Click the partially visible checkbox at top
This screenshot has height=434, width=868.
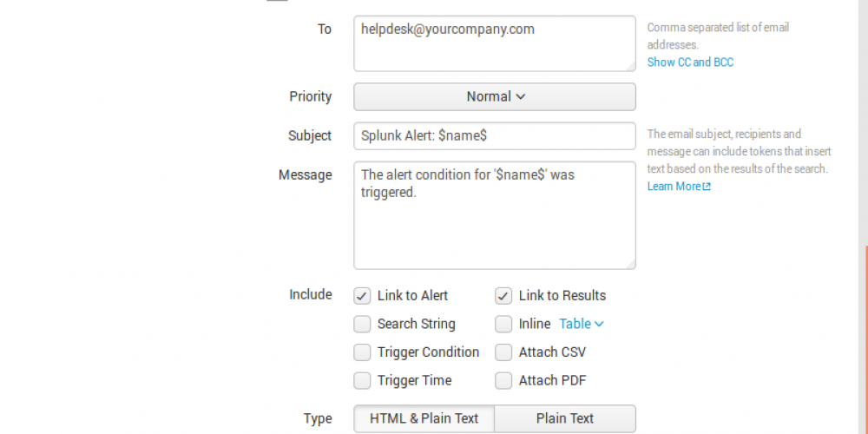[x=277, y=1]
